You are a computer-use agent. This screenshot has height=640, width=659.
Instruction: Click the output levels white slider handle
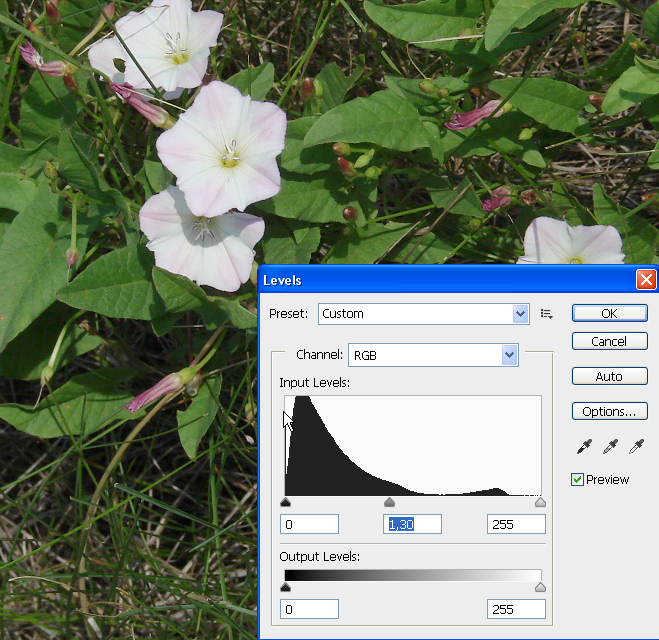pos(540,588)
